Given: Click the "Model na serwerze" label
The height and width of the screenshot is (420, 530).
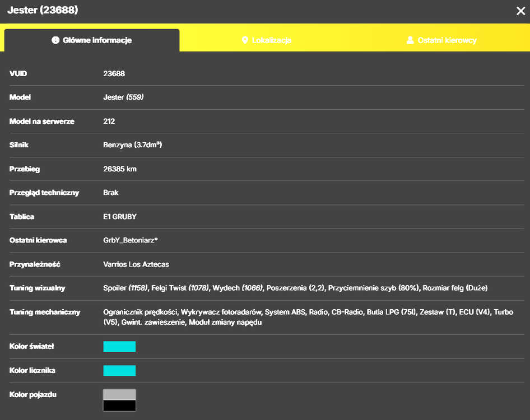Looking at the screenshot, I should (x=42, y=122).
